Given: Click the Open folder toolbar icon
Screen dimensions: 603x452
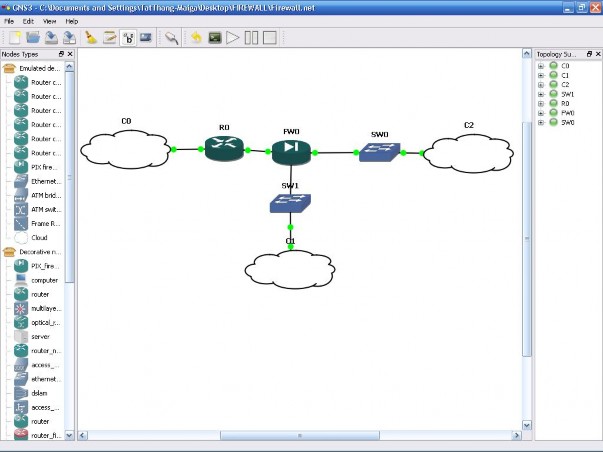Looking at the screenshot, I should pyautogui.click(x=32, y=38).
